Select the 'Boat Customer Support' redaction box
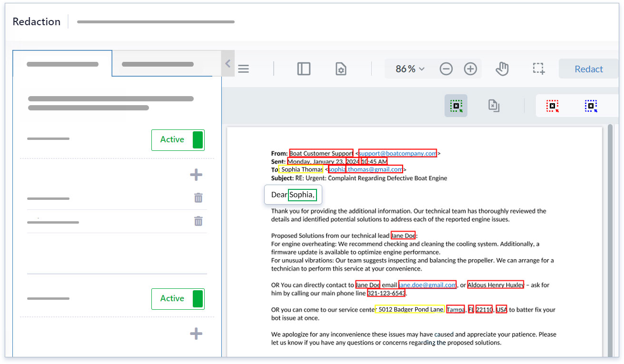This screenshot has height=364, width=624. point(321,153)
